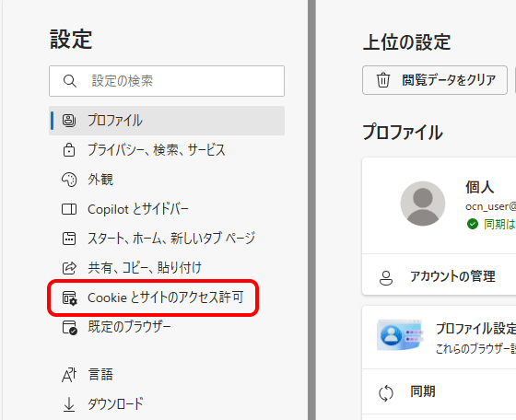The width and height of the screenshot is (516, 420).
Task: Click the プロファイル sidebar icon
Action: click(69, 121)
